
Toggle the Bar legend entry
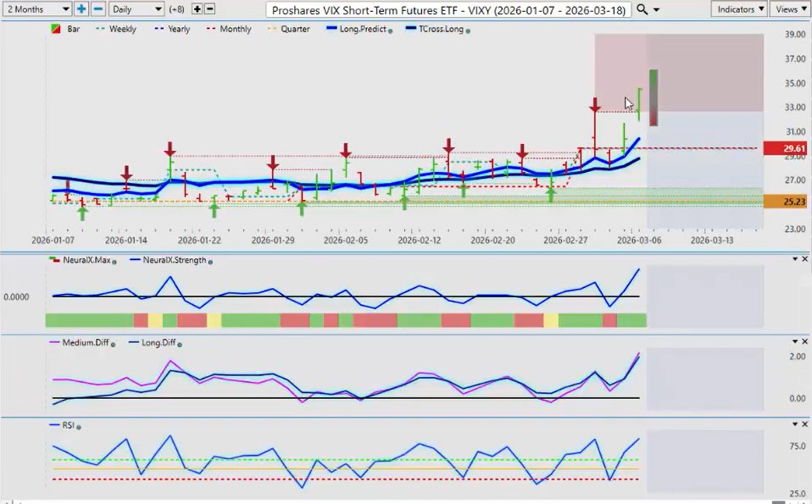[x=68, y=29]
